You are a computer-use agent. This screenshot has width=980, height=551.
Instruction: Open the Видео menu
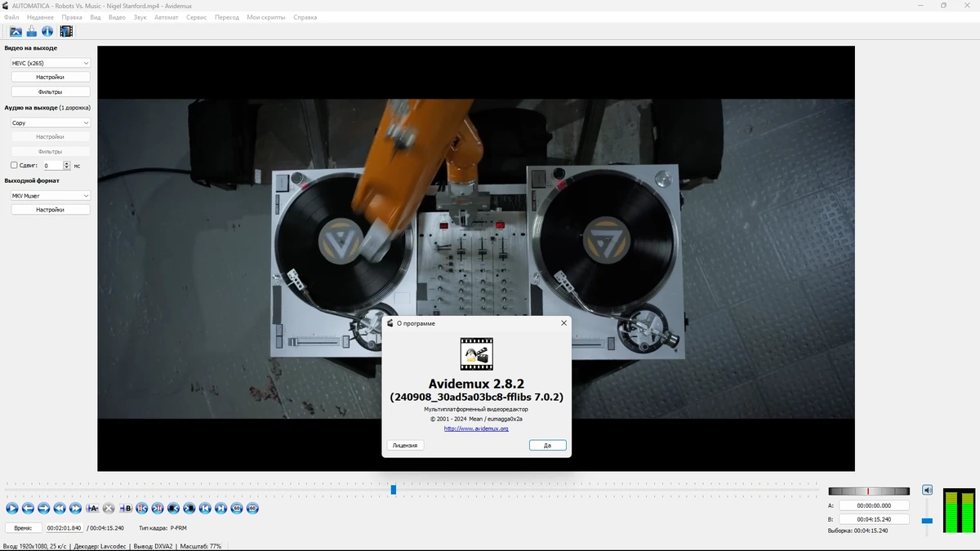(x=117, y=17)
